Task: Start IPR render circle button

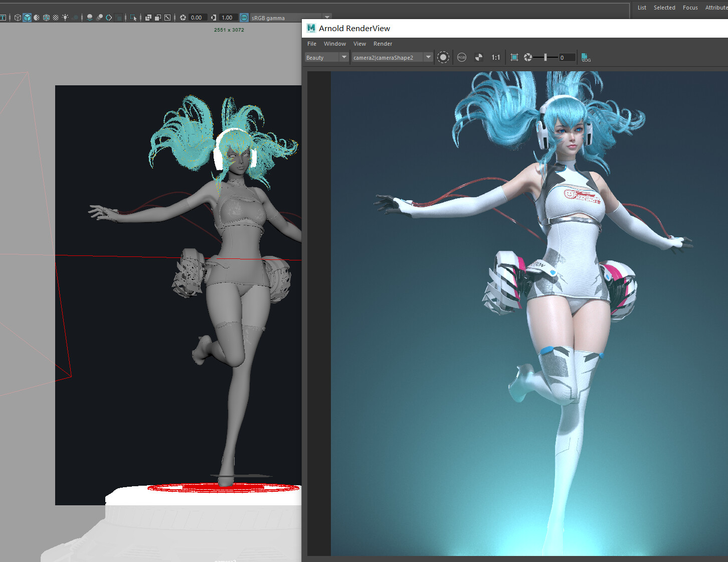Action: click(x=443, y=57)
